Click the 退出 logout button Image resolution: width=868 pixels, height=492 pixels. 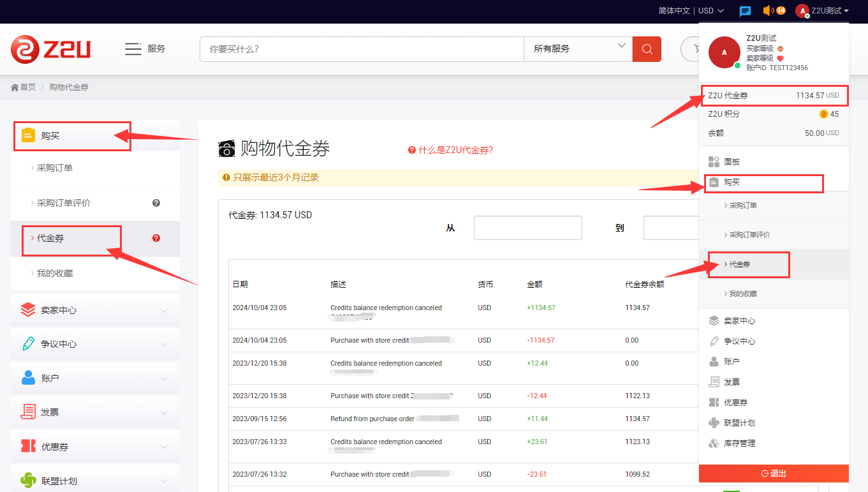pyautogui.click(x=774, y=473)
